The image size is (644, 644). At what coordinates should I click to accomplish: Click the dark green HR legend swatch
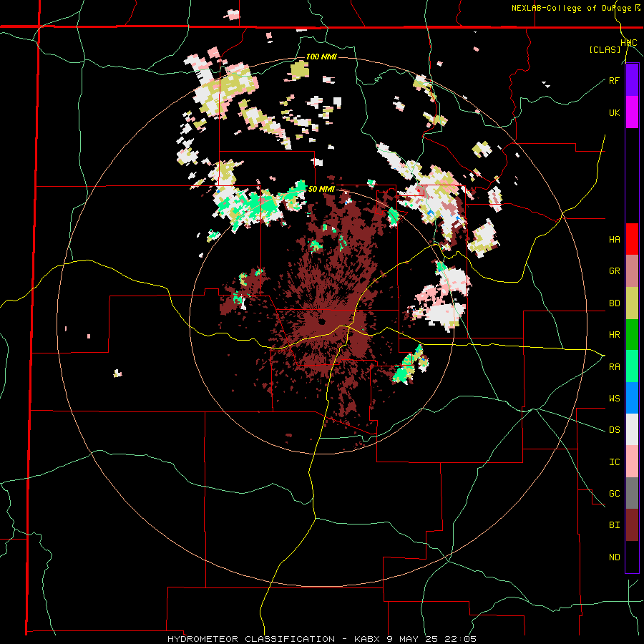point(632,335)
